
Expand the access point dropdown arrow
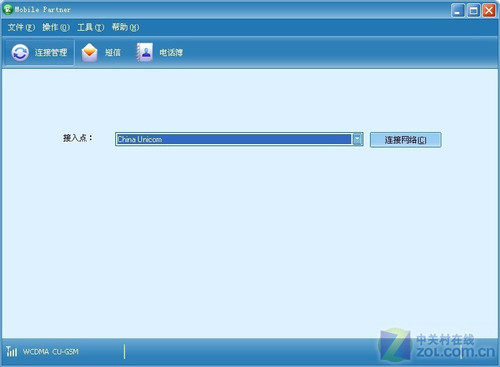click(x=358, y=139)
